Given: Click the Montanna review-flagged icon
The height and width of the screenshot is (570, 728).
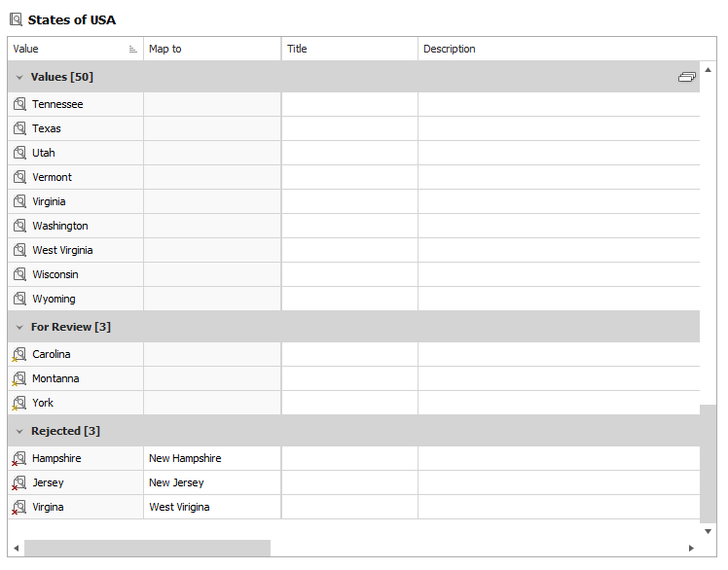Looking at the screenshot, I should pyautogui.click(x=19, y=378).
